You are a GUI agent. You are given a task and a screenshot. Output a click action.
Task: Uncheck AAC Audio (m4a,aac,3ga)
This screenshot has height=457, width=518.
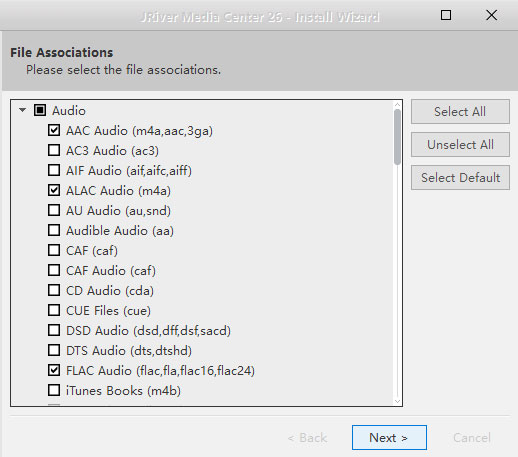(54, 130)
